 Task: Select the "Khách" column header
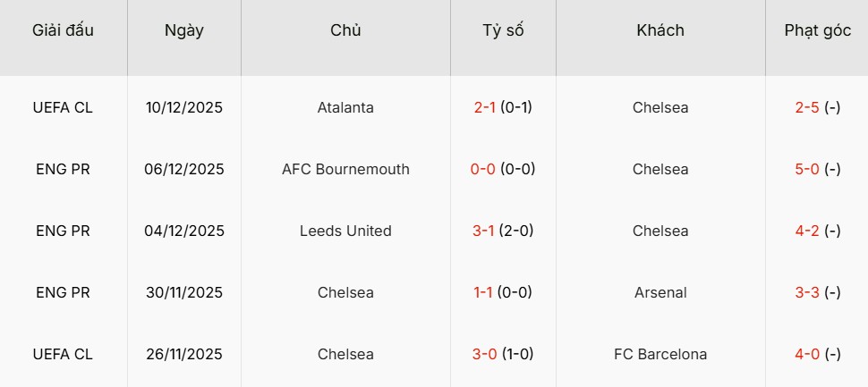coord(660,30)
